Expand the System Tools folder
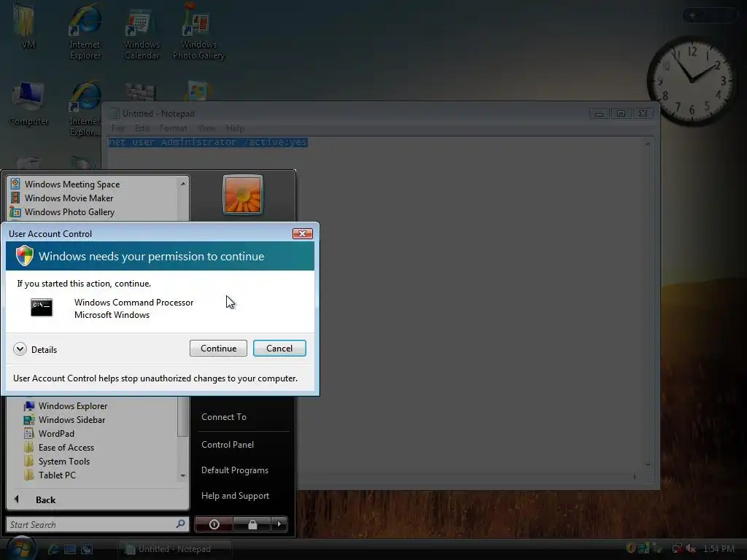The image size is (747, 560). (64, 461)
